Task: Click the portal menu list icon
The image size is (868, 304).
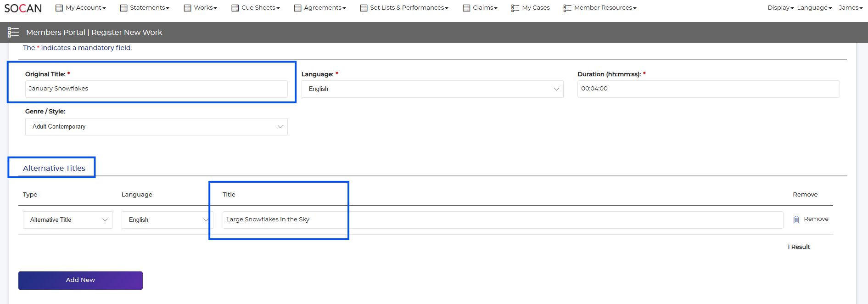Action: pyautogui.click(x=13, y=32)
